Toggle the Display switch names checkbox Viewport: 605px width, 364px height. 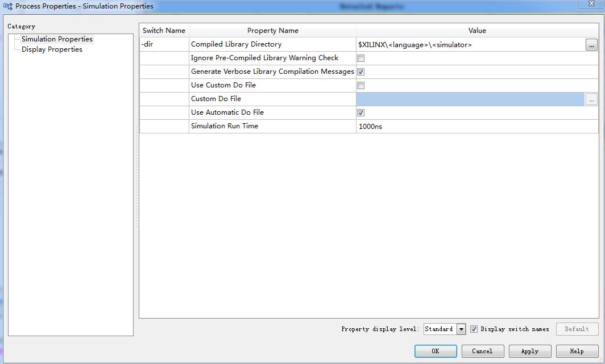pyautogui.click(x=474, y=329)
